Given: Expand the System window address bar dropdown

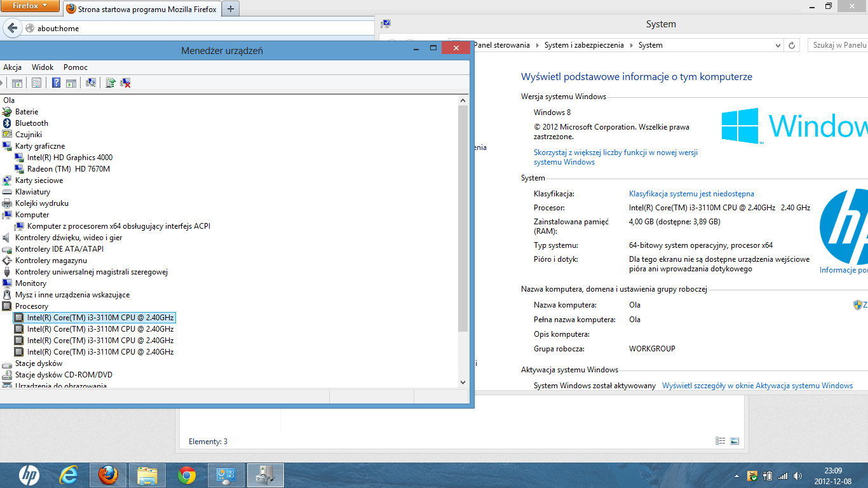Looking at the screenshot, I should click(778, 45).
